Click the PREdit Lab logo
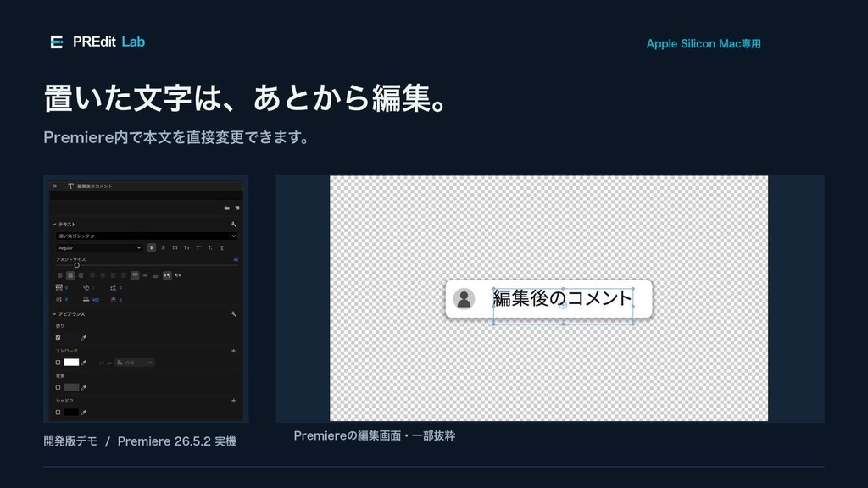 click(x=97, y=42)
